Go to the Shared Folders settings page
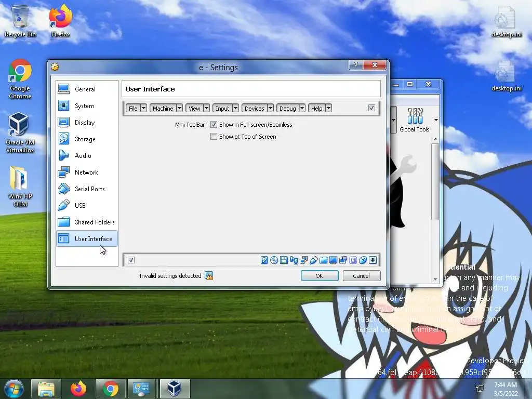 87,222
